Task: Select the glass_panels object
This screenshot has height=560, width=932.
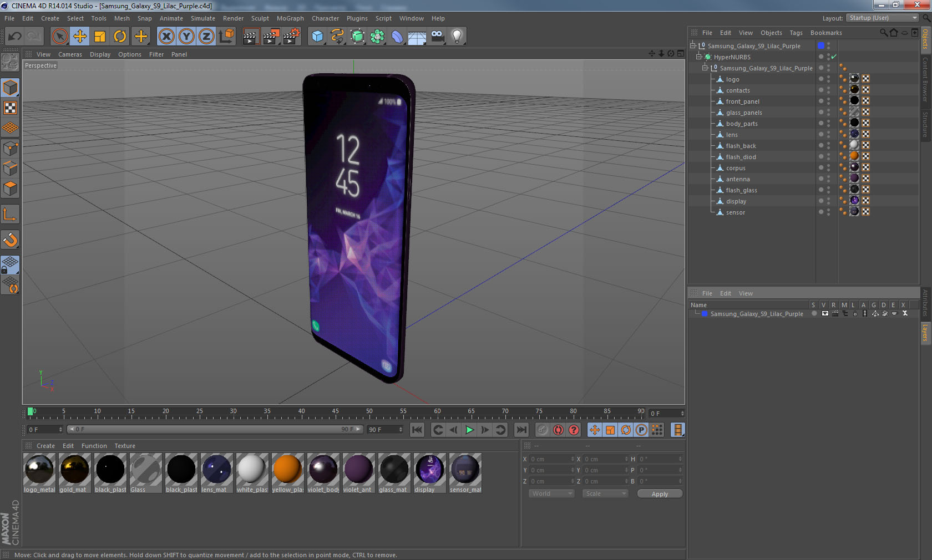Action: pyautogui.click(x=744, y=113)
